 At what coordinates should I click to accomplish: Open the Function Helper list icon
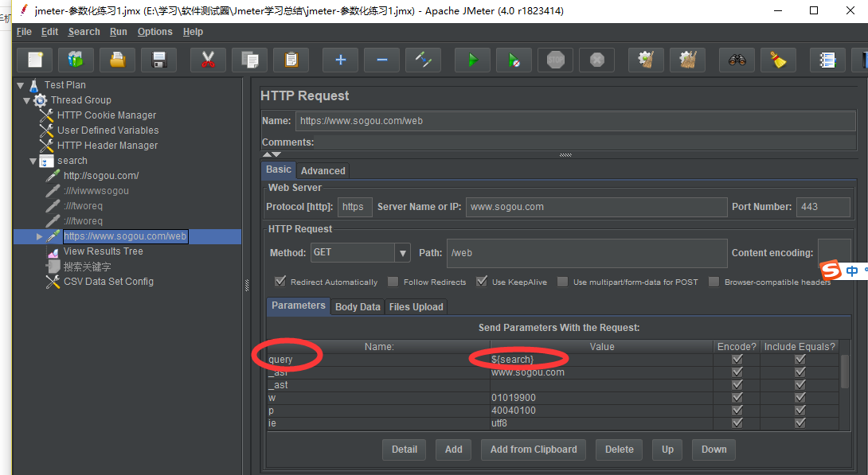827,60
